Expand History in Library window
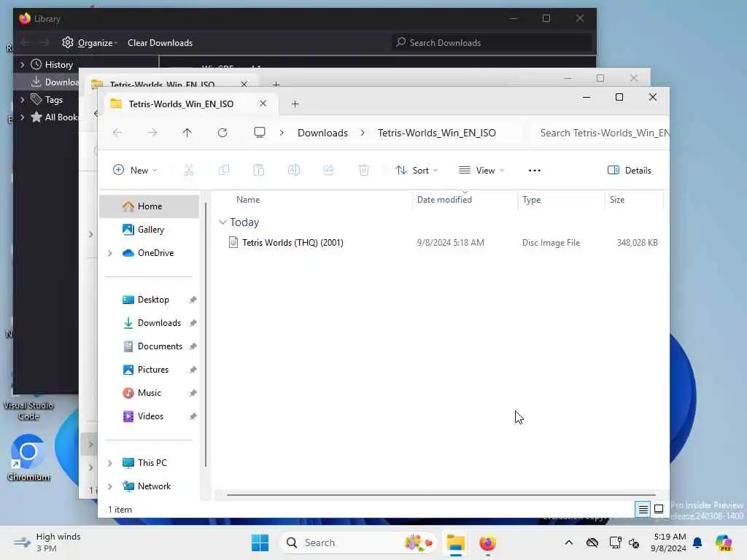The width and height of the screenshot is (747, 560). 22,64
